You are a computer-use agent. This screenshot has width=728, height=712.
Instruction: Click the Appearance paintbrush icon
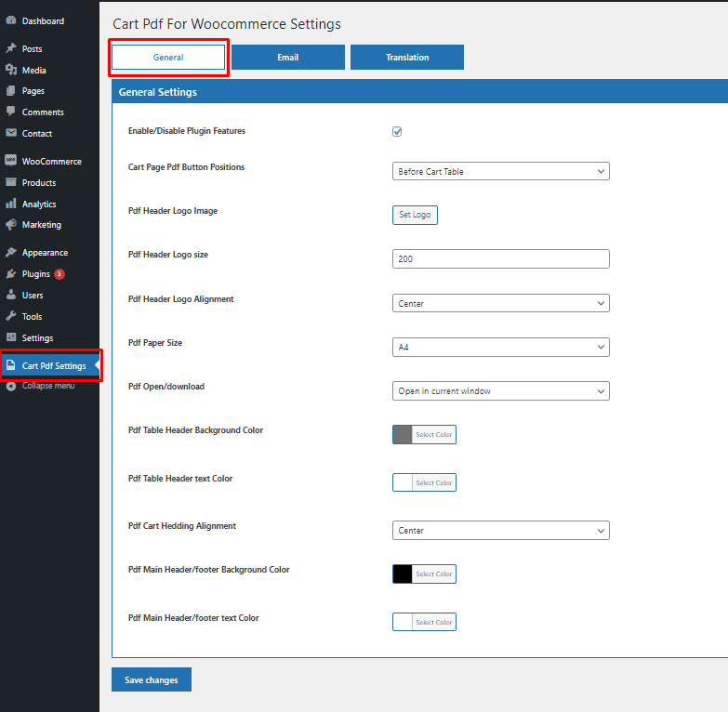10,252
